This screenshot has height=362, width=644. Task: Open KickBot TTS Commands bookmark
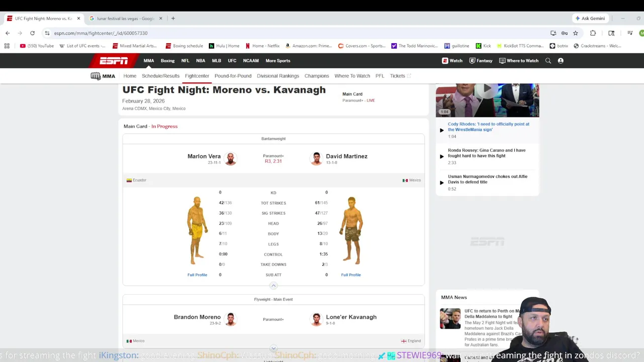[520, 46]
